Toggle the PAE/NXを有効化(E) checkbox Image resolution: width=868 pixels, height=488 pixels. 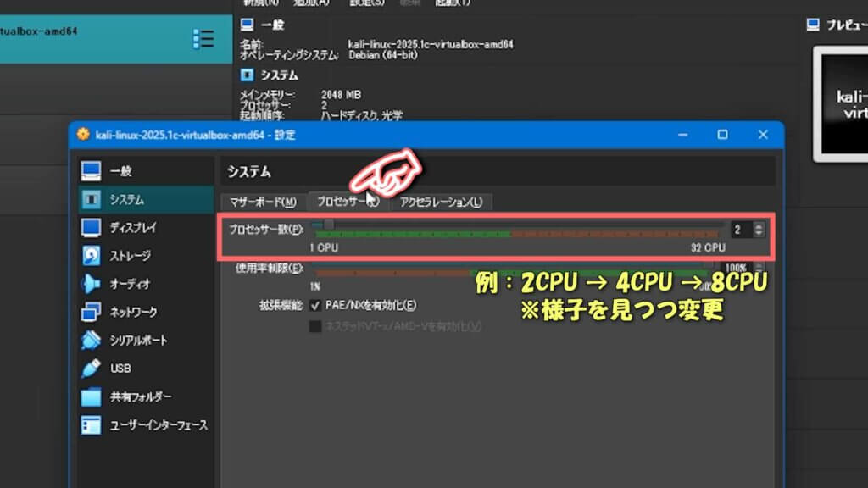[315, 305]
